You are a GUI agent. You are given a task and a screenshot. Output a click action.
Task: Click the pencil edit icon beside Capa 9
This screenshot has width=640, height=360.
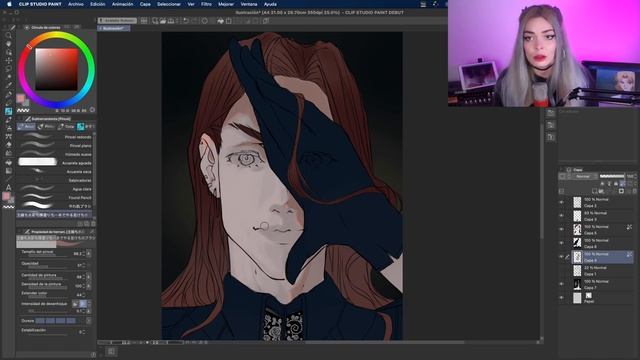click(x=567, y=257)
